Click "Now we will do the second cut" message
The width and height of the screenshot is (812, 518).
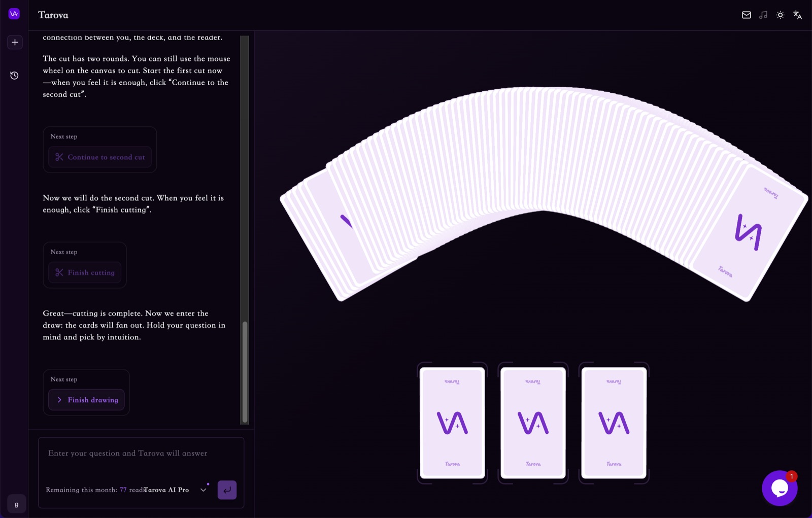[x=133, y=204]
